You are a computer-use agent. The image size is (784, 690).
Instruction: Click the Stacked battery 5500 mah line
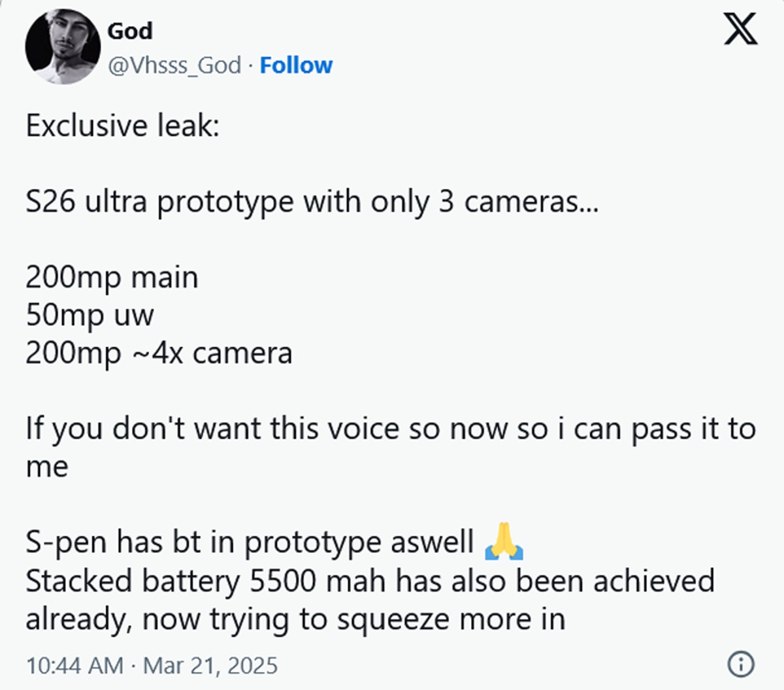pyautogui.click(x=370, y=581)
